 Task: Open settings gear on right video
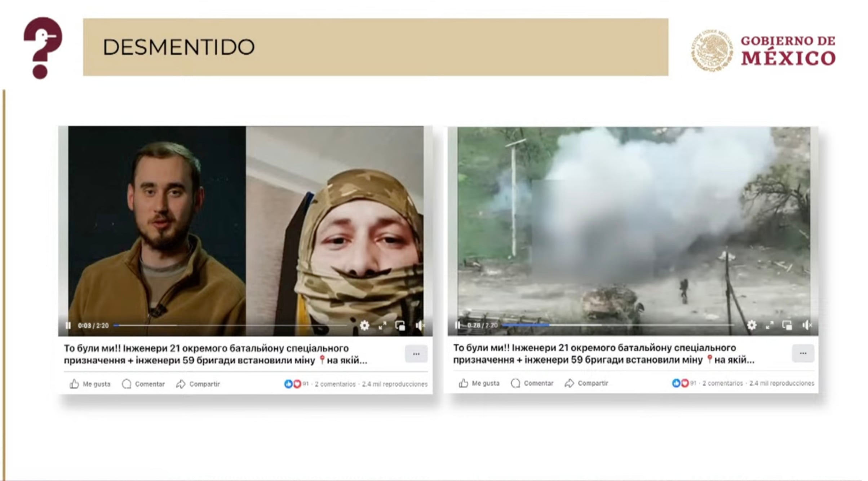pyautogui.click(x=752, y=325)
